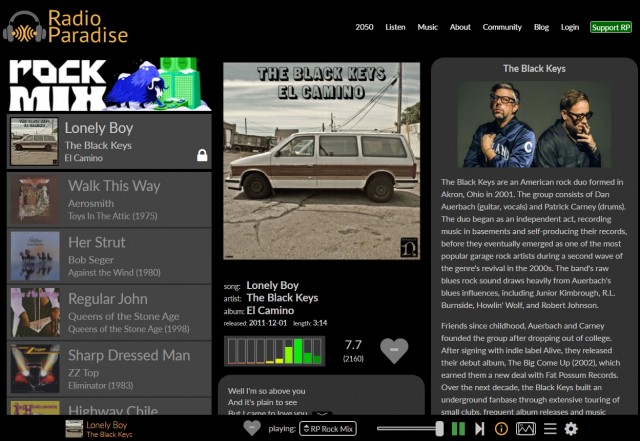The image size is (640, 441).
Task: Click the lock icon on Lonely Boy
Action: [202, 155]
